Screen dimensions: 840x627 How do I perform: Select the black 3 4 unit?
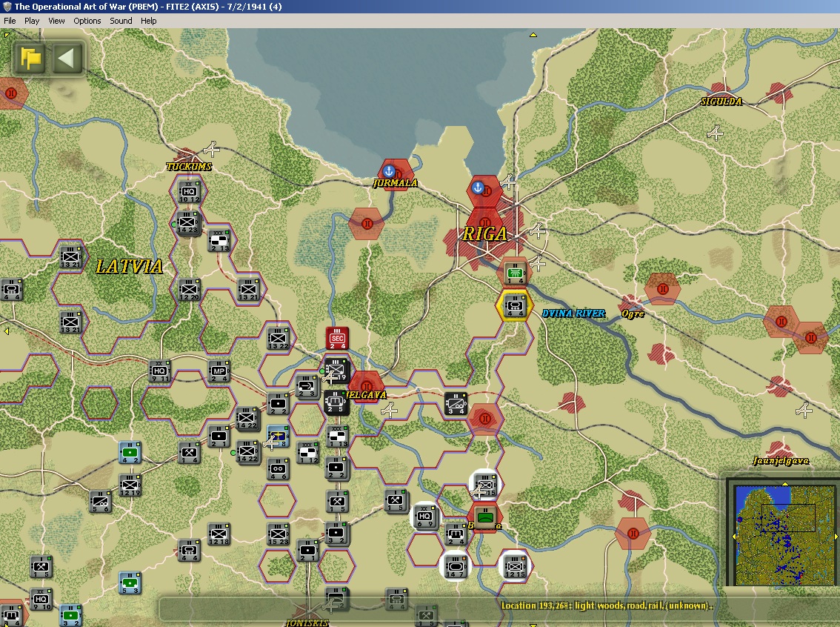[x=456, y=403]
